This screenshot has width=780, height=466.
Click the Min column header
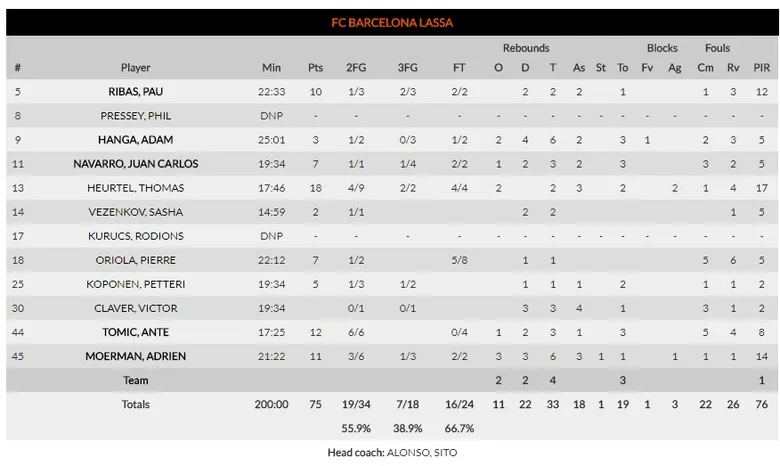(271, 68)
